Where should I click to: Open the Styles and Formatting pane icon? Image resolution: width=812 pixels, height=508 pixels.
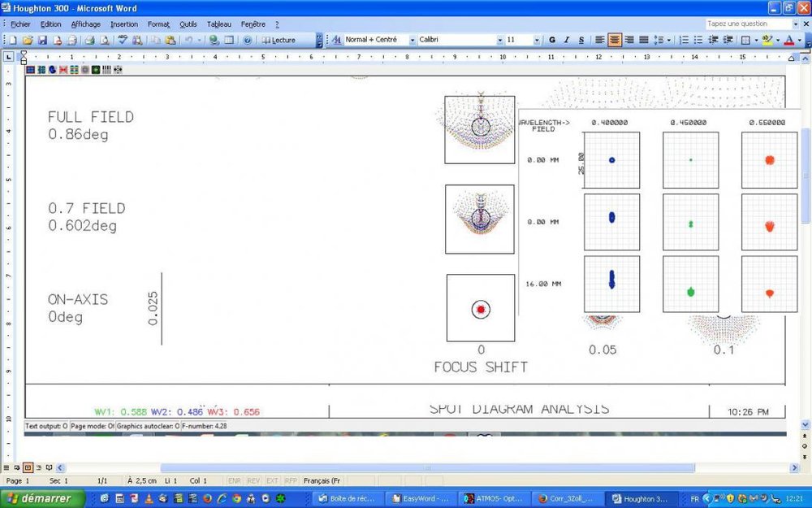tap(337, 40)
